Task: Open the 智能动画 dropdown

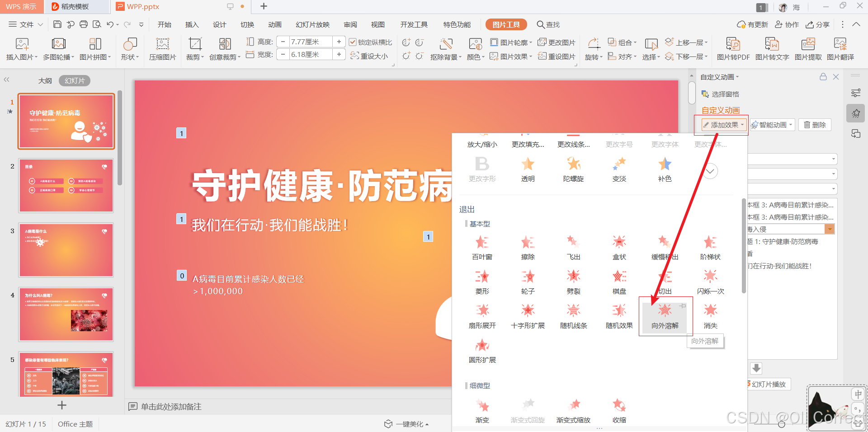Action: coord(772,125)
